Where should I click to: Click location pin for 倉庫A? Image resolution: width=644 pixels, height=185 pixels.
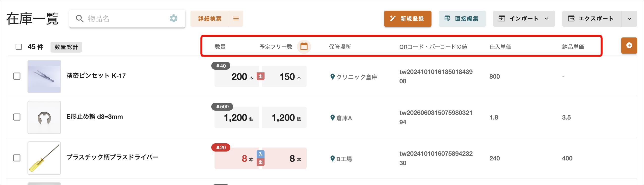(x=332, y=117)
